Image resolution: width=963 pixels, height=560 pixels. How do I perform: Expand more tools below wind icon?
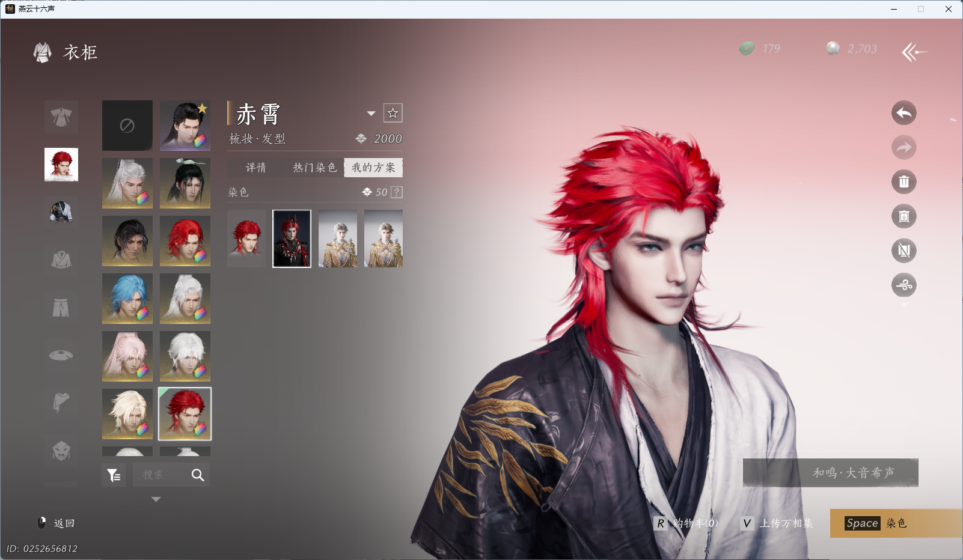click(903, 305)
